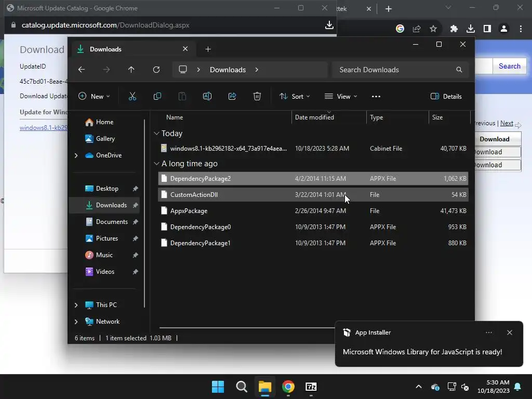Click the Copy icon in Explorer toolbar
The width and height of the screenshot is (532, 399).
157,96
